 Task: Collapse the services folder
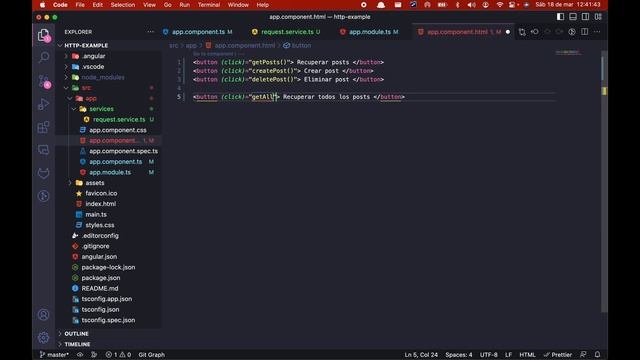[101, 109]
